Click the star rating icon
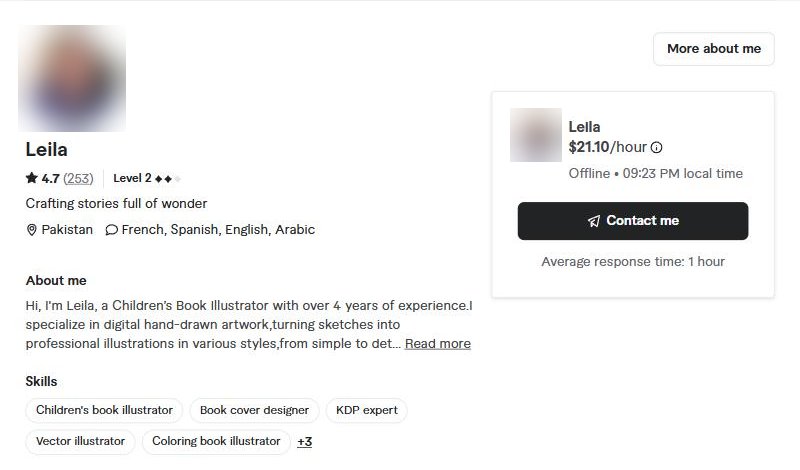Image resolution: width=800 pixels, height=470 pixels. (32, 178)
